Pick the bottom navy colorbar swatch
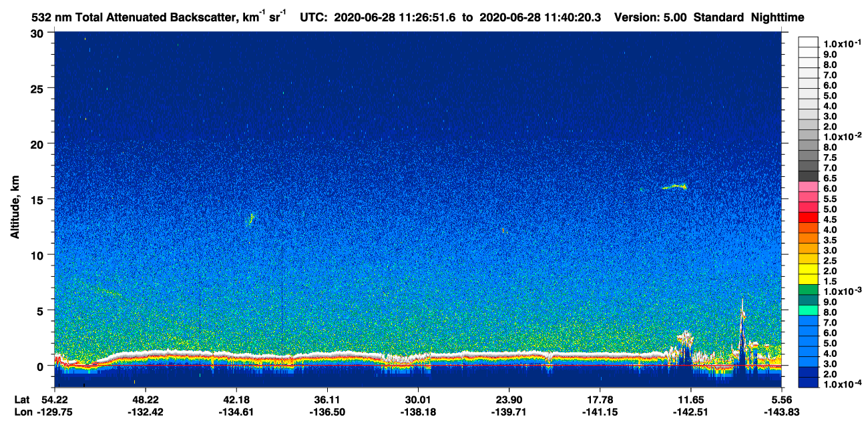The image size is (868, 445). (809, 381)
